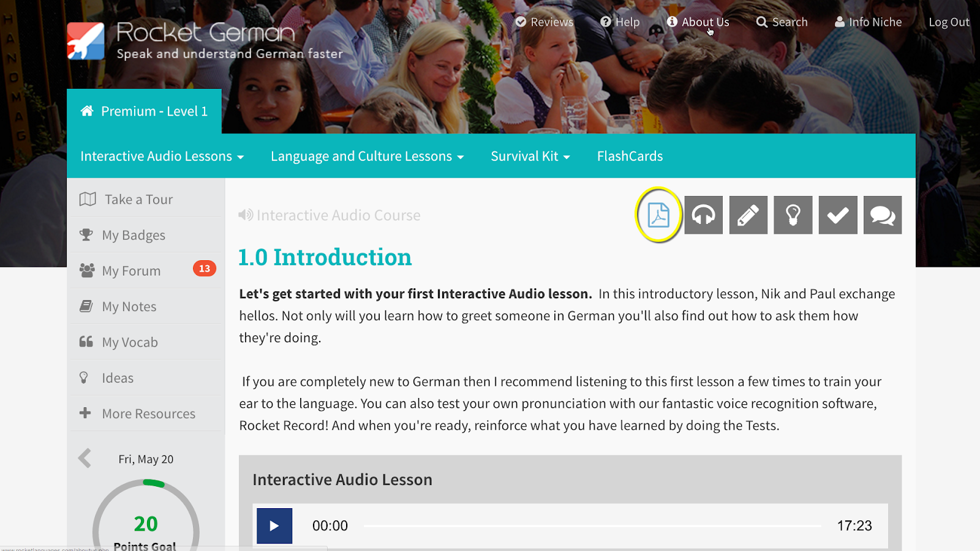Expand Interactive Audio Lessons dropdown menu
This screenshot has width=980, height=551.
(x=162, y=156)
